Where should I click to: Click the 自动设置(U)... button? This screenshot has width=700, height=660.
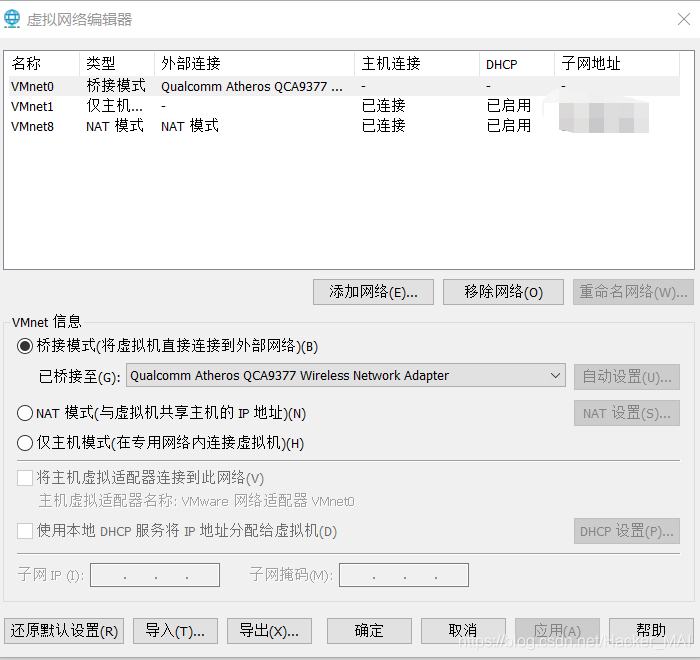pos(627,377)
